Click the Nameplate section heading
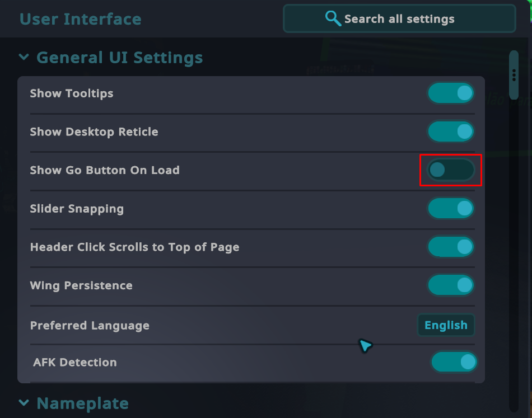 (82, 403)
